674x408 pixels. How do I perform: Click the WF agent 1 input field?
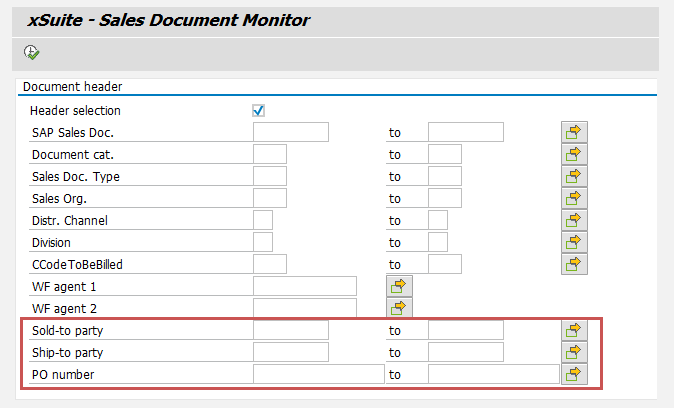point(304,286)
